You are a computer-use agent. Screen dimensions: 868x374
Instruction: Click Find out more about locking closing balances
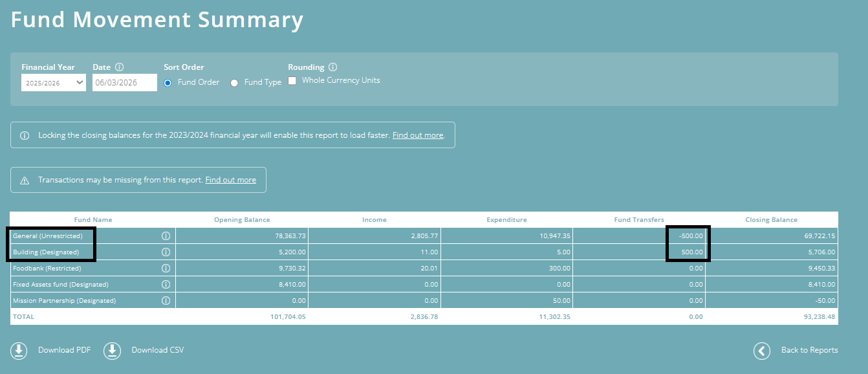click(417, 135)
